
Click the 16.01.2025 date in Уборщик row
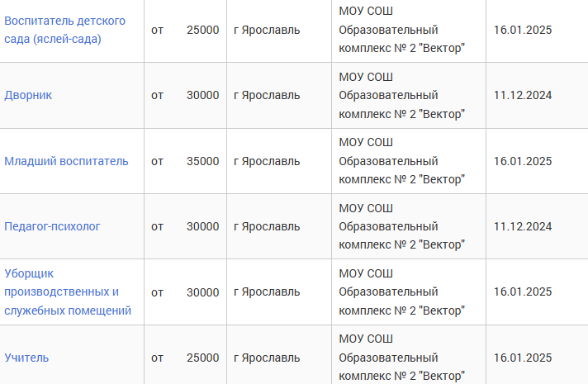(x=523, y=292)
